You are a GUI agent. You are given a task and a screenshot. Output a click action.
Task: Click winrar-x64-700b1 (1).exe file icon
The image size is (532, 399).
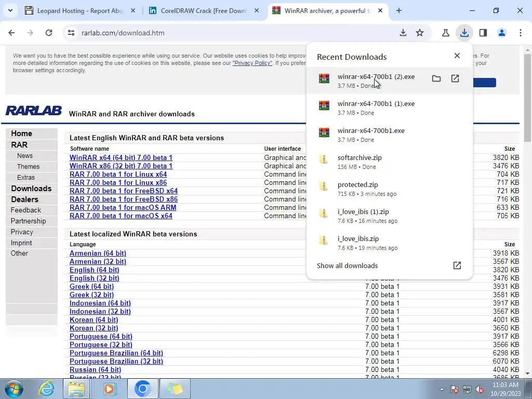pos(324,105)
